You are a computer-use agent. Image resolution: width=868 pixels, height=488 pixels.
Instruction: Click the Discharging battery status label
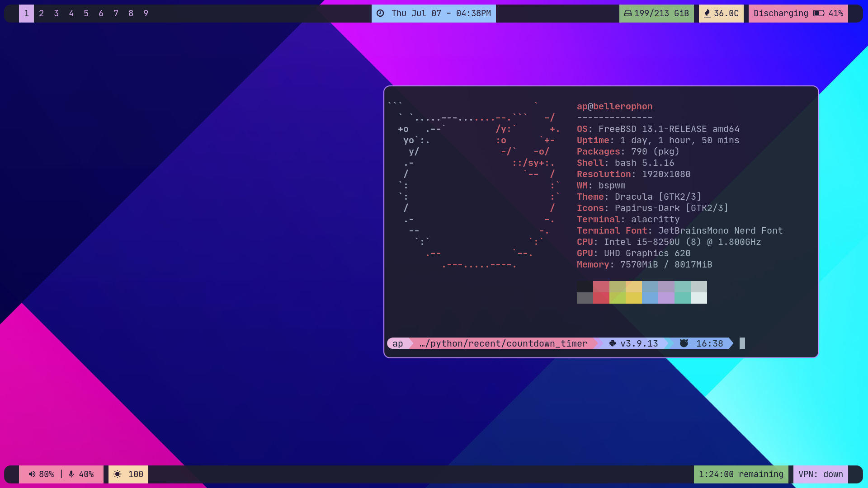click(x=780, y=14)
